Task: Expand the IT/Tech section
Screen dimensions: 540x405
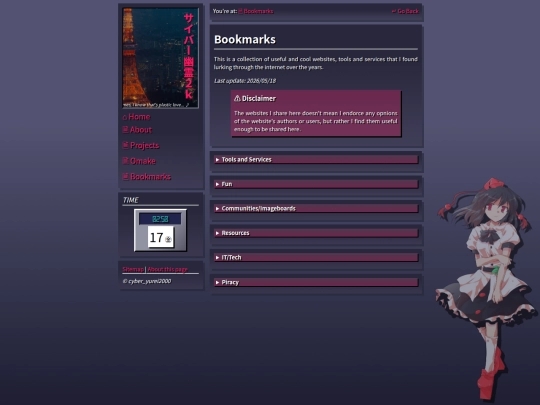Action: click(x=316, y=258)
